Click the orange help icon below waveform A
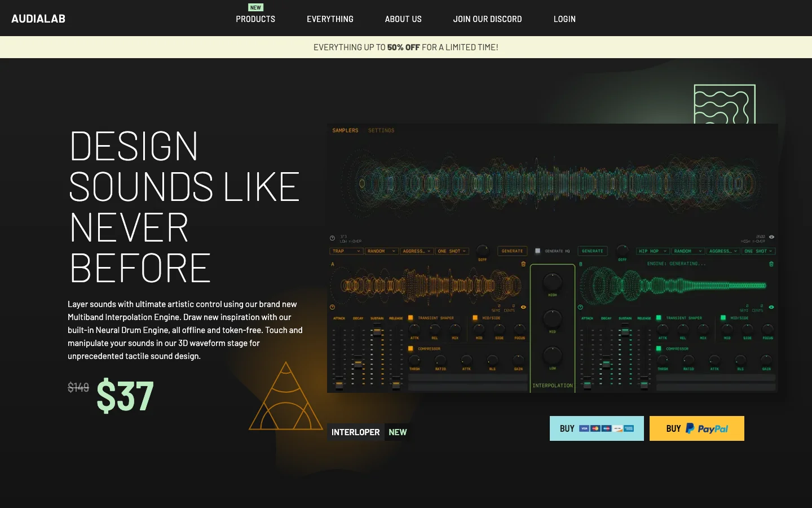This screenshot has width=812, height=508. pyautogui.click(x=332, y=307)
